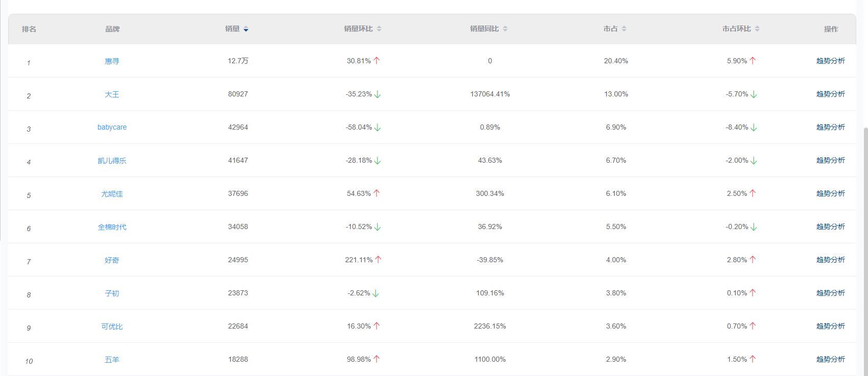Image resolution: width=868 pixels, height=376 pixels.
Task: Show 趋势分析 for 尤妮佳
Action: click(x=830, y=193)
